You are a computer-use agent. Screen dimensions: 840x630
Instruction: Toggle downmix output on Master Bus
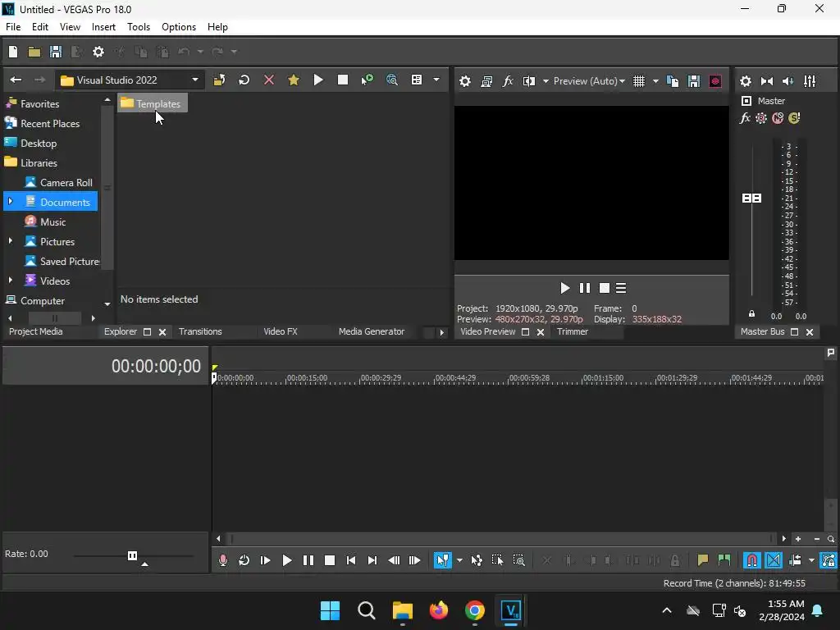click(767, 81)
